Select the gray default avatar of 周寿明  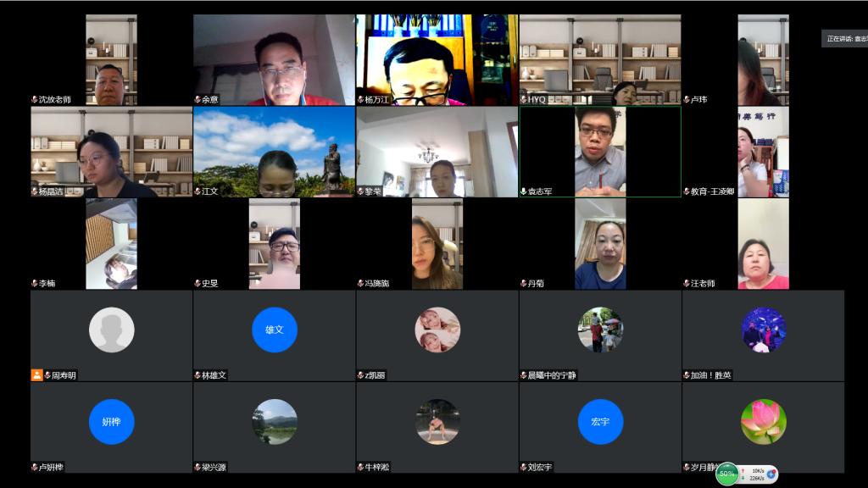pyautogui.click(x=111, y=330)
